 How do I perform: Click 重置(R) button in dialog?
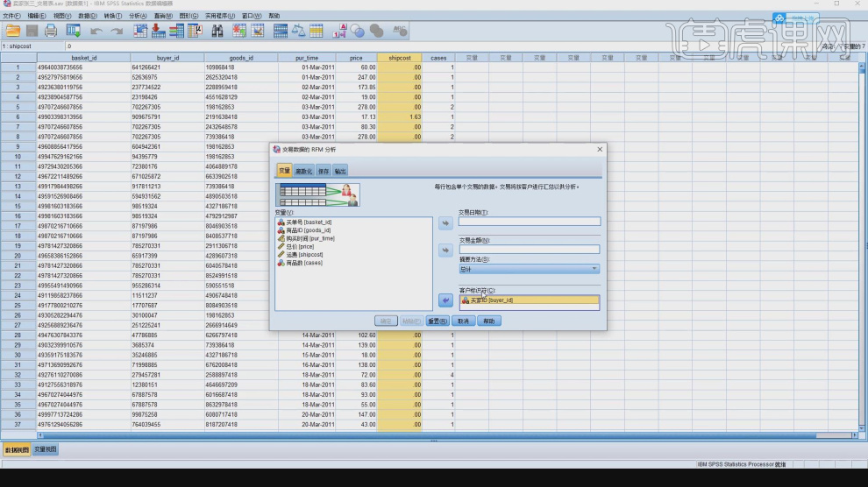point(438,321)
